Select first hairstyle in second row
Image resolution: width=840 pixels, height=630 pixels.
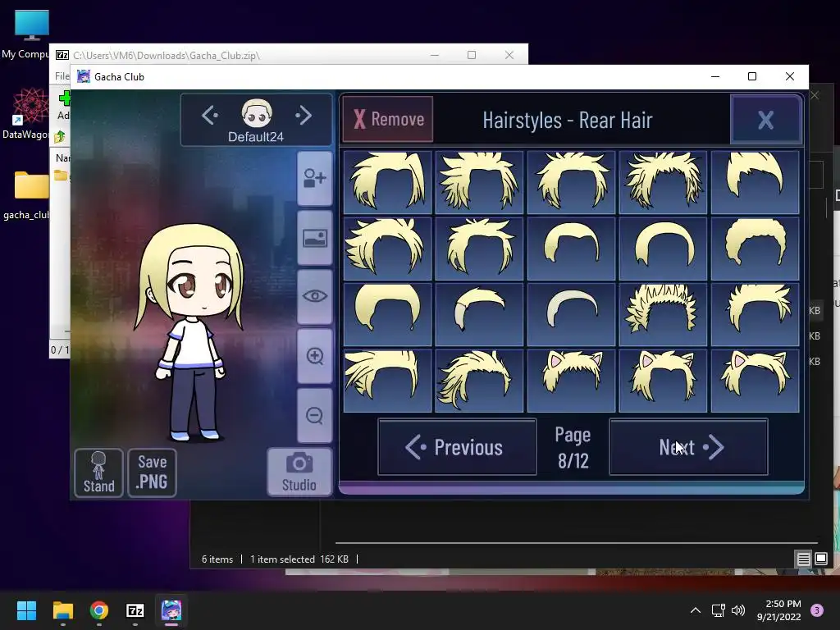tap(387, 249)
